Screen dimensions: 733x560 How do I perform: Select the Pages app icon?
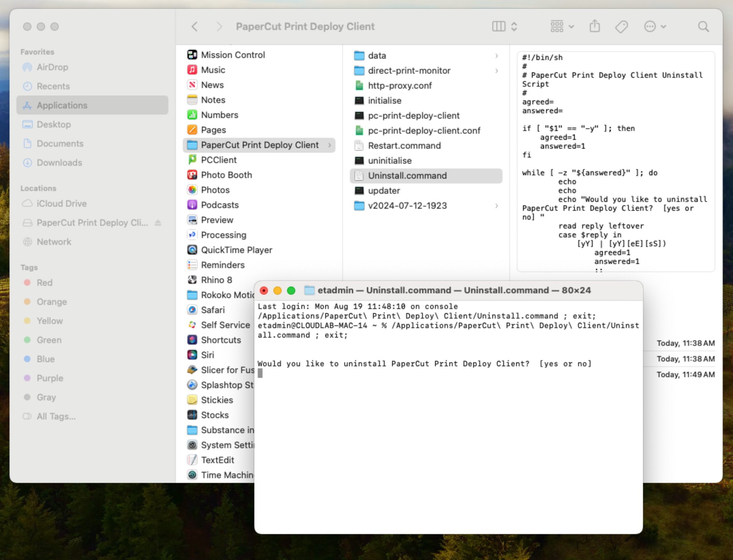(x=192, y=130)
